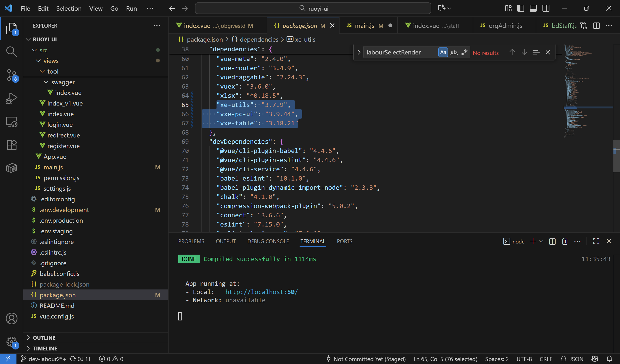Switch to the PROBLEMS panel tab
Image resolution: width=620 pixels, height=364 pixels.
pos(191,241)
